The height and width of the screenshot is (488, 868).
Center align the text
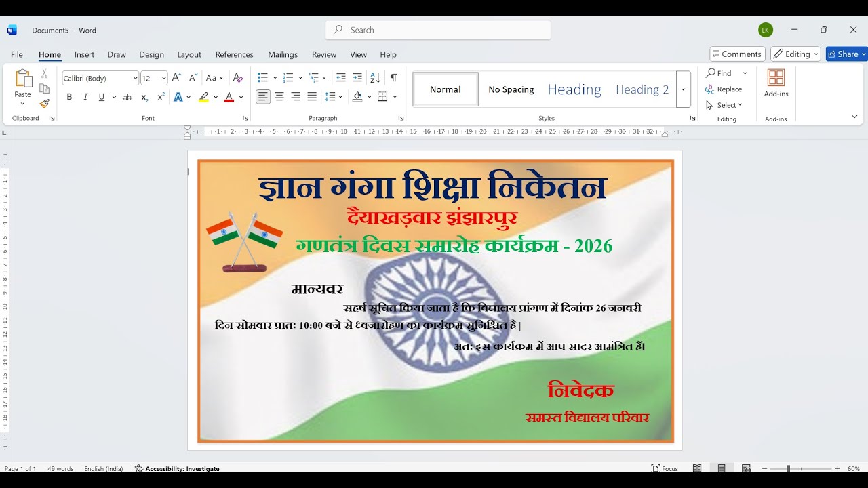(x=279, y=97)
